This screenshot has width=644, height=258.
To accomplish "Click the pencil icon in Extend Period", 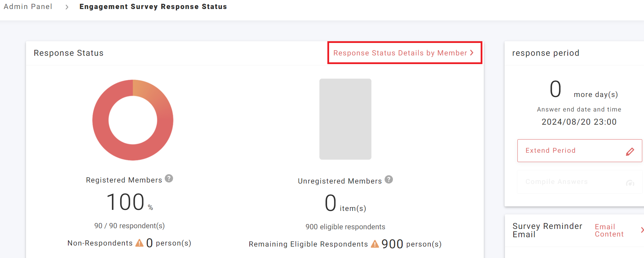I will [x=630, y=151].
